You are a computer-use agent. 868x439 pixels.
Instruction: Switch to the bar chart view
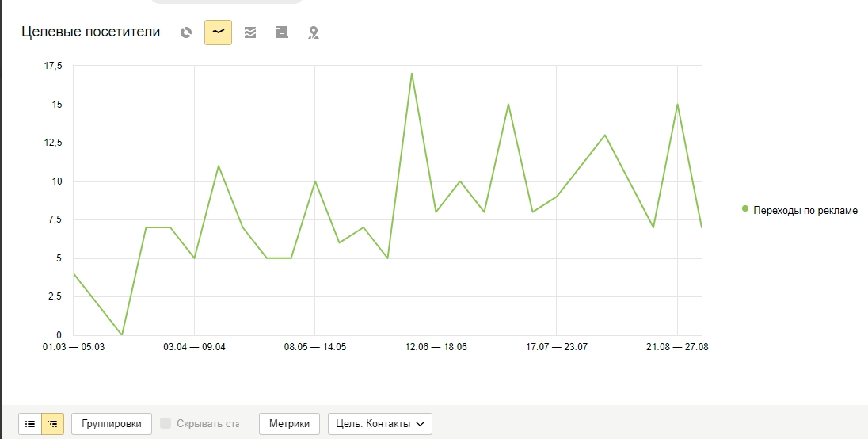(x=282, y=32)
